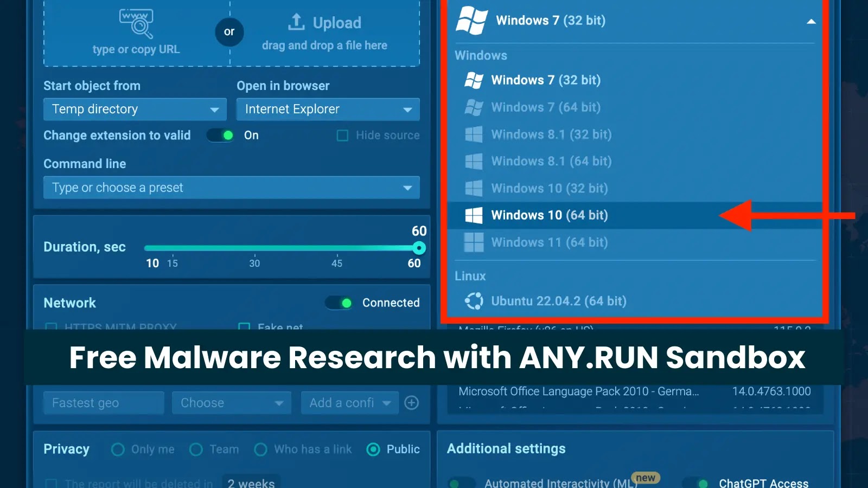Click the Windows 8.1 (64 bit) logo icon
The height and width of the screenshot is (488, 868).
474,161
